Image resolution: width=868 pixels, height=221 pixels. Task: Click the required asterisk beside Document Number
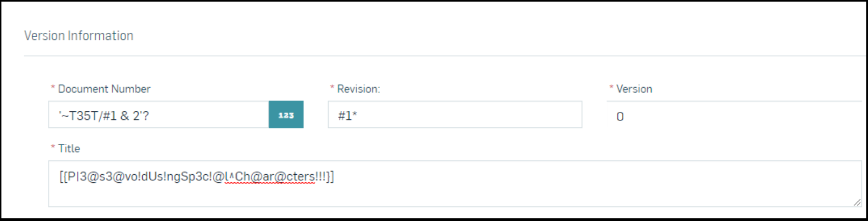click(53, 88)
